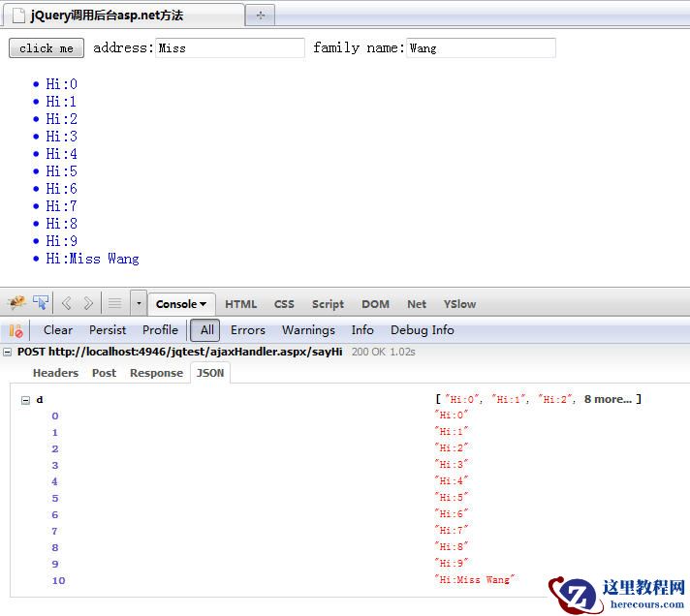Image resolution: width=690 pixels, height=616 pixels.
Task: Click the click me button
Action: 47,47
